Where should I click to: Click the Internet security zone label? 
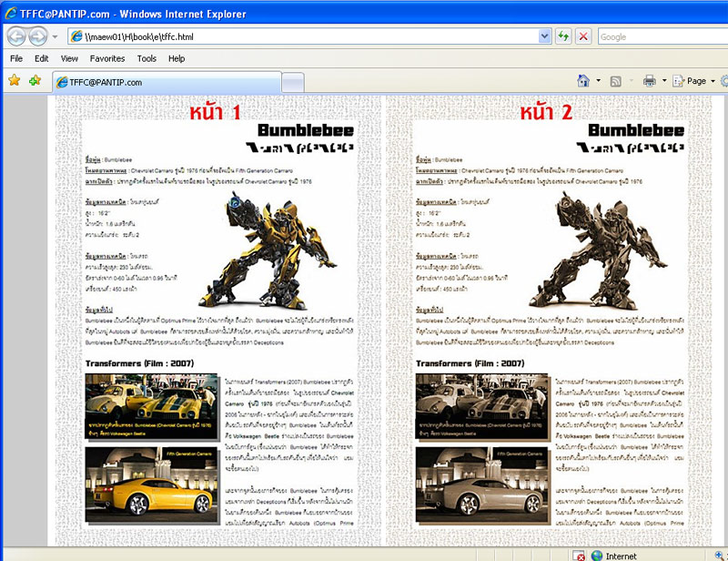tap(622, 556)
